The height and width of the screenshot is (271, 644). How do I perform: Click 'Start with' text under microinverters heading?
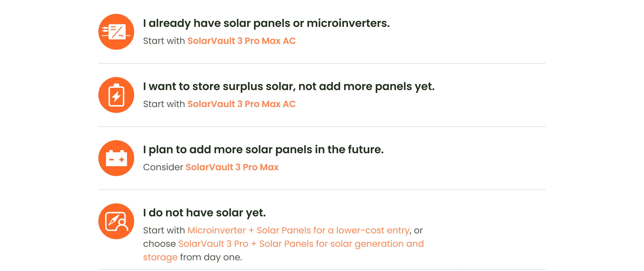click(164, 41)
